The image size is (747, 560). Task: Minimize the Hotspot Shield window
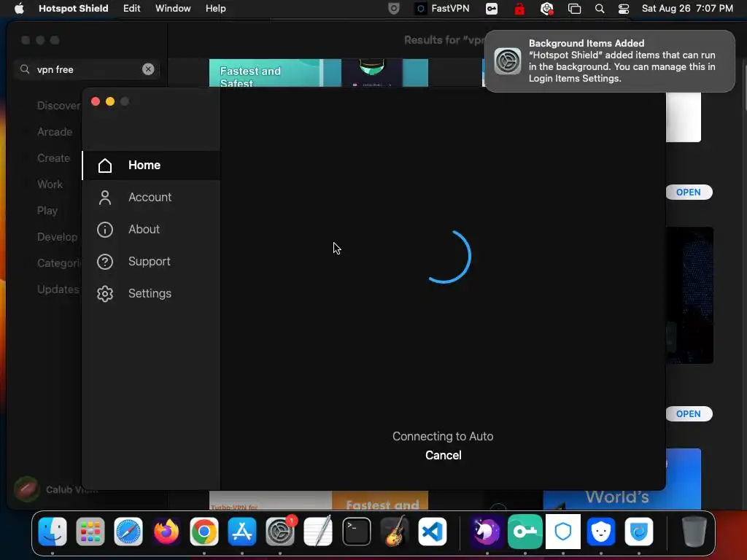110,101
